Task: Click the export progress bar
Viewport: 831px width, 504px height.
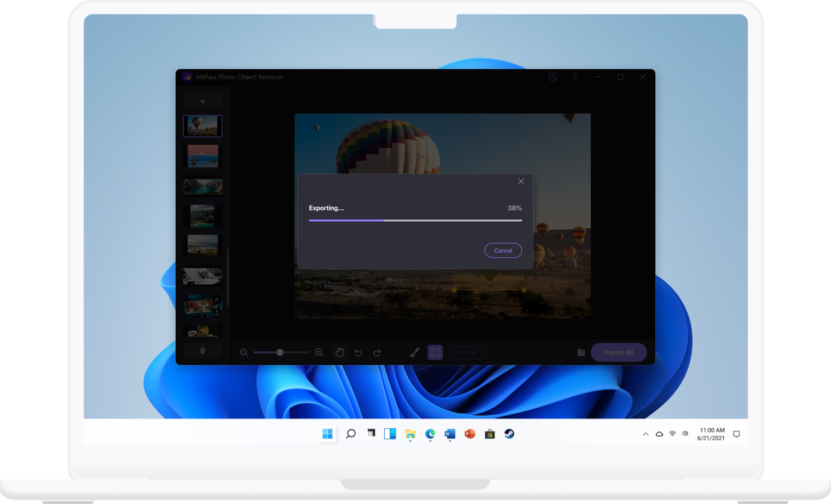Action: (415, 220)
